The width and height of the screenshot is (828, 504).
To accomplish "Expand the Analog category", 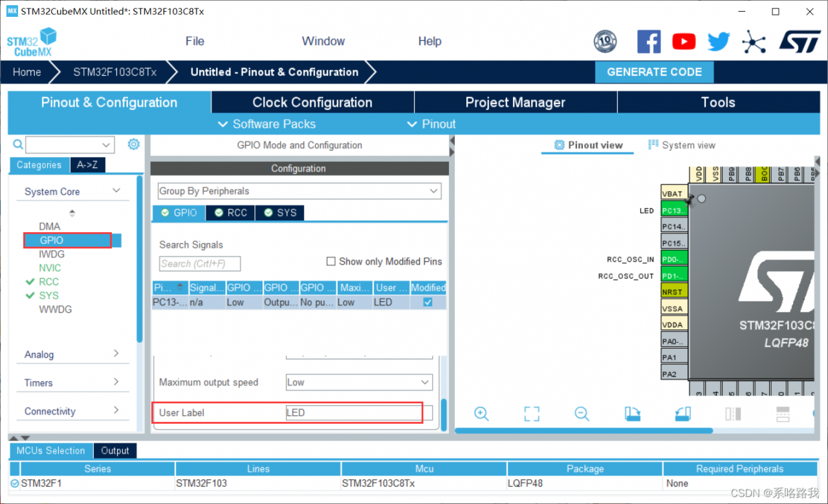I will click(x=116, y=353).
